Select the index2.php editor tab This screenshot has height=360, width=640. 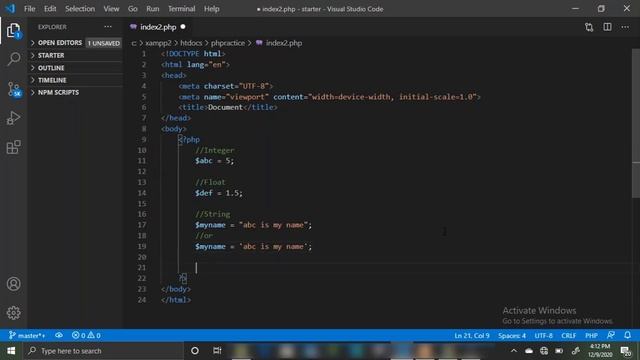(158, 27)
